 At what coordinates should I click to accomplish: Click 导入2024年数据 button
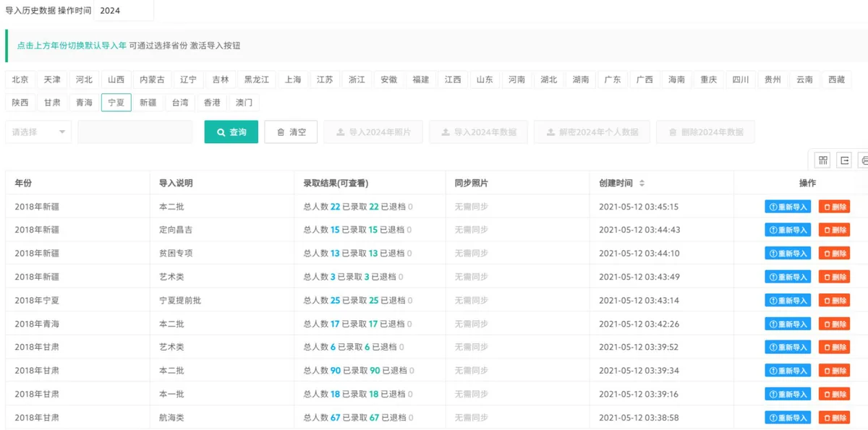click(x=479, y=132)
